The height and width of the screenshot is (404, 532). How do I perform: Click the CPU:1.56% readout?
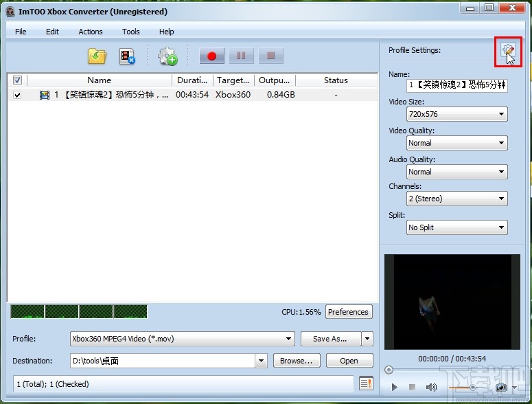coord(301,312)
